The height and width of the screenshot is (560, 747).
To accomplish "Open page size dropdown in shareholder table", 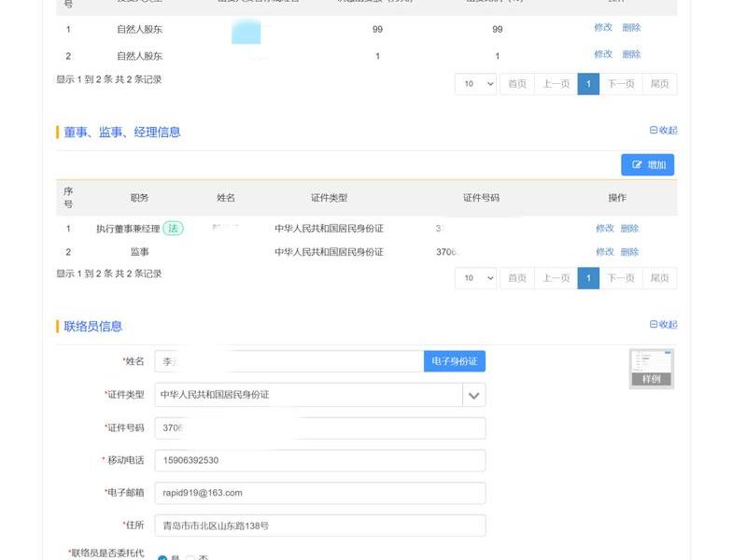I will (476, 84).
